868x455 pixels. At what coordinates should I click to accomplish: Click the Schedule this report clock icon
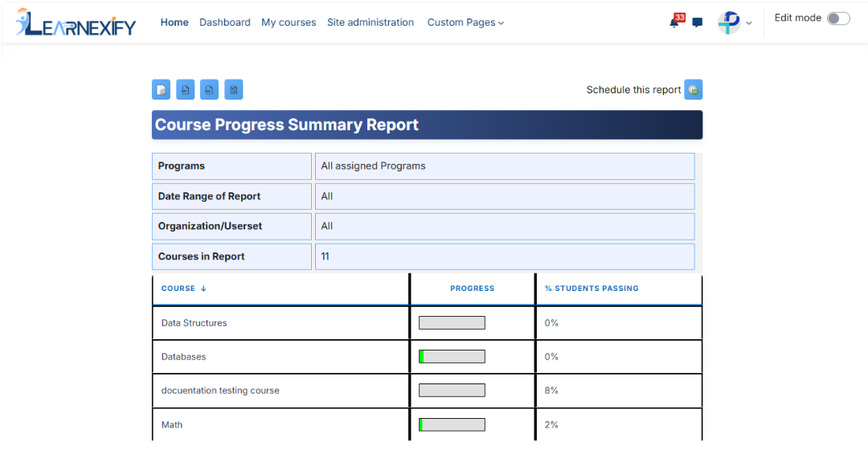coord(693,90)
